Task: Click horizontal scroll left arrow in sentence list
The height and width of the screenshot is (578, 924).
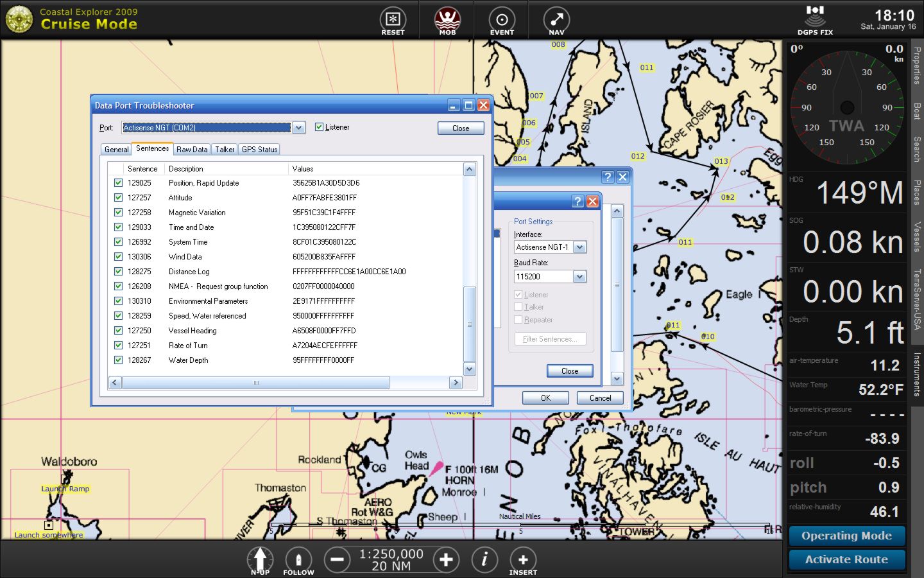Action: point(116,383)
